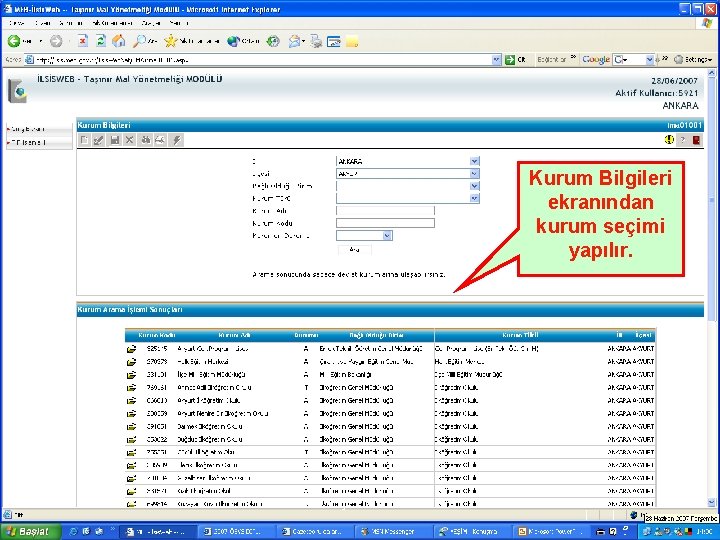Open the second left sidebar menu link
This screenshot has height=540, width=720.
(x=28, y=142)
